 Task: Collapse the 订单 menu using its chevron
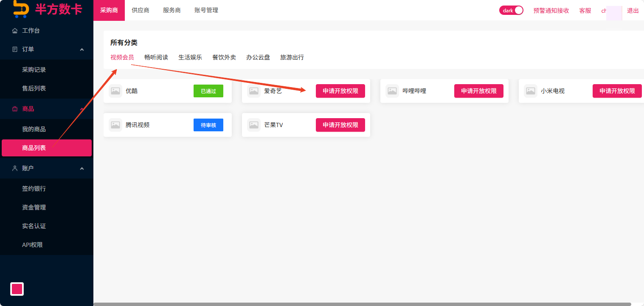coord(82,49)
